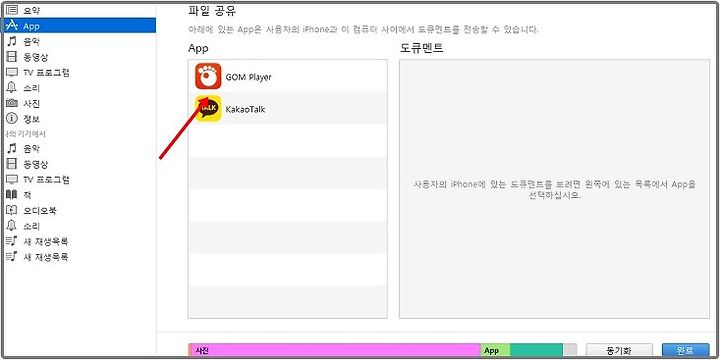Click the 동기화 sync button

click(619, 350)
